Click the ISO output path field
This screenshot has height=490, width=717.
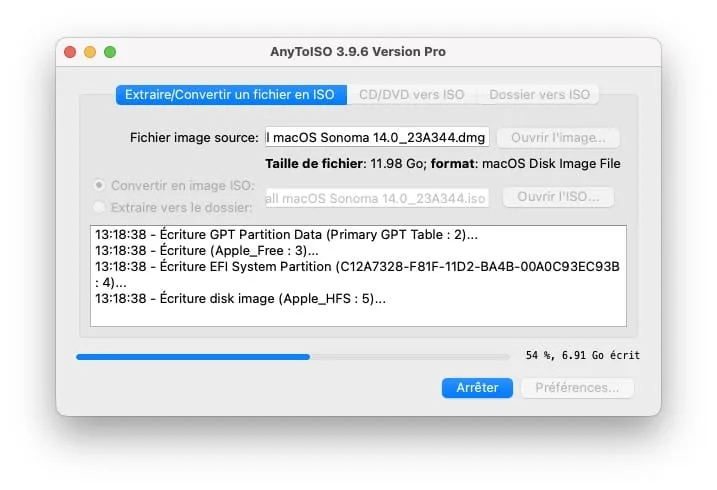(x=377, y=198)
